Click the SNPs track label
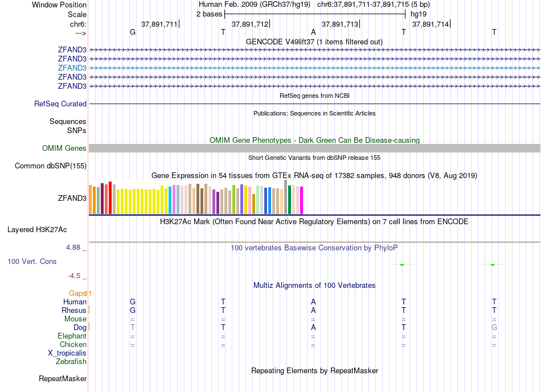The width and height of the screenshot is (541, 392). [x=77, y=130]
